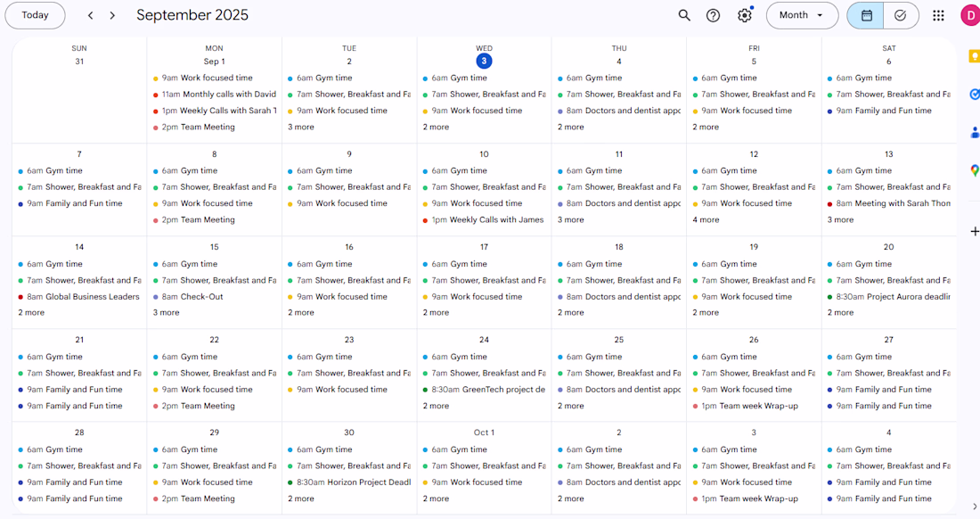Open Oct 1 date label

pos(484,432)
